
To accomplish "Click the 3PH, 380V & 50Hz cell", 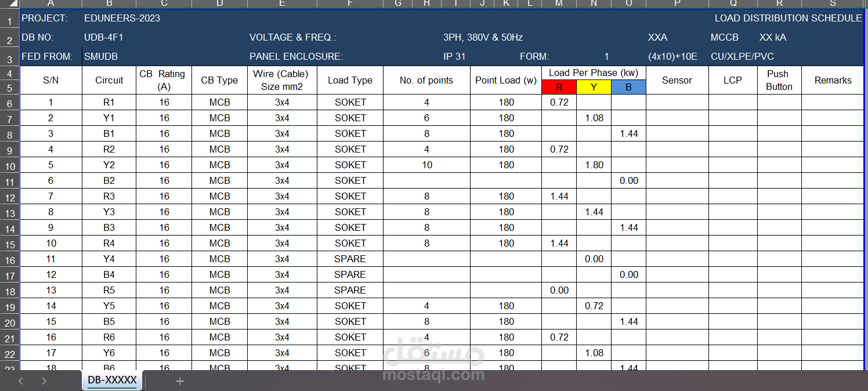I will (x=483, y=37).
